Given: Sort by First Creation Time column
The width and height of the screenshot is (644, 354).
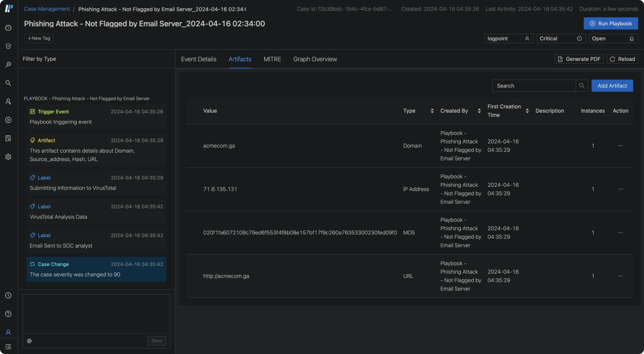Looking at the screenshot, I should coord(527,111).
